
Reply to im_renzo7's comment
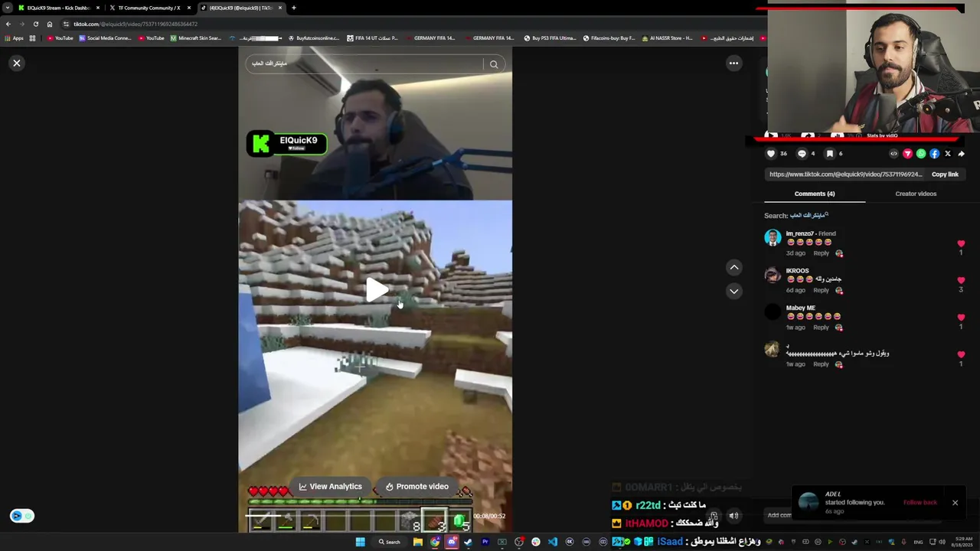tap(821, 253)
